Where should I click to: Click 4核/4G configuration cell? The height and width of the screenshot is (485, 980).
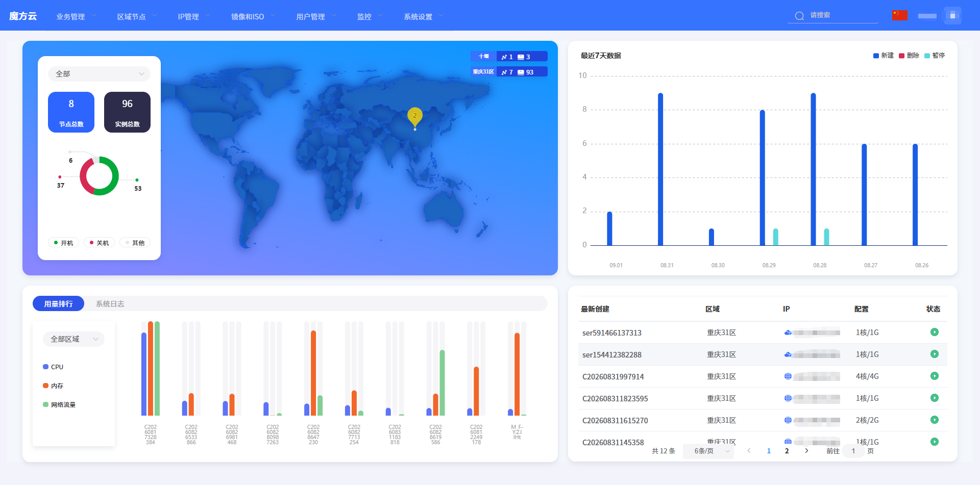click(x=867, y=376)
